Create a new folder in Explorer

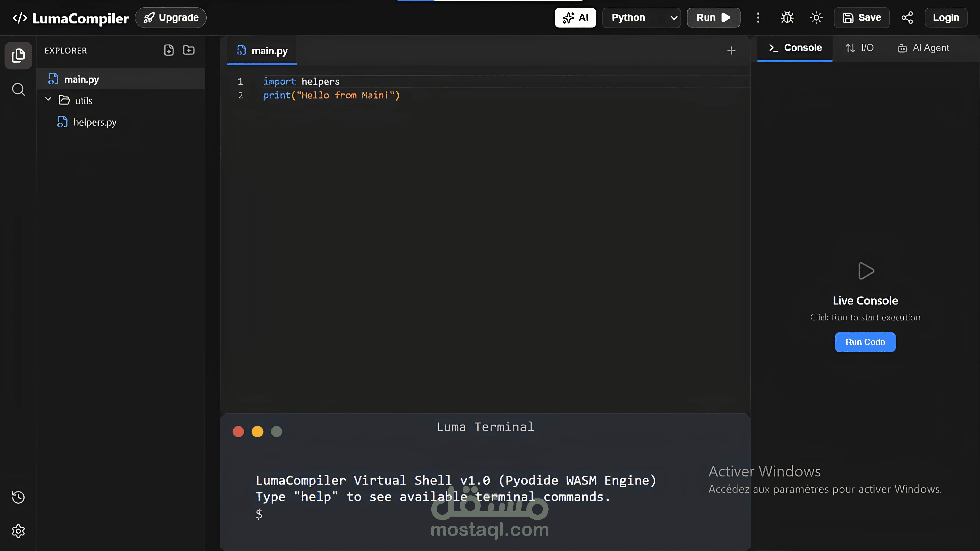(x=189, y=50)
